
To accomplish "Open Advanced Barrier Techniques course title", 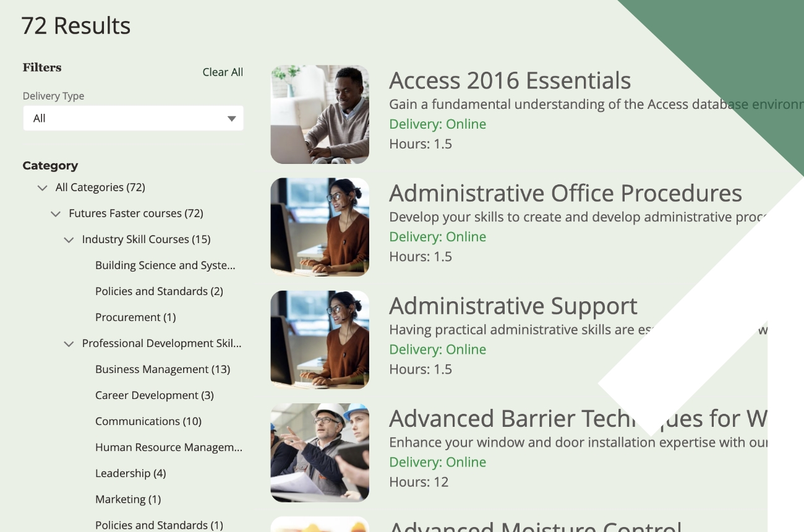I will (578, 419).
